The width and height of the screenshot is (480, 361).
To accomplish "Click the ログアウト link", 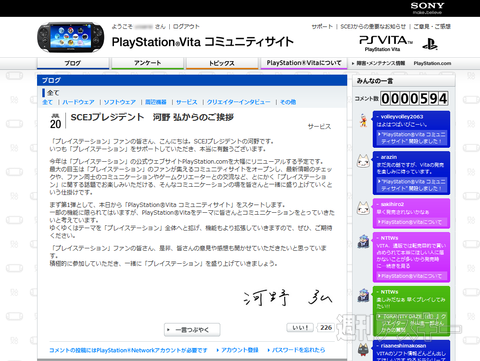I will 186,26.
